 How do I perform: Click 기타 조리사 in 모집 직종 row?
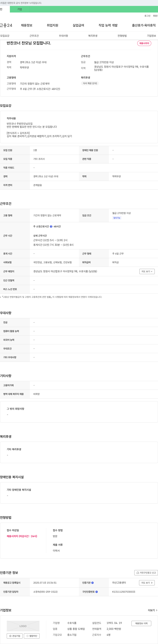click(x=39, y=159)
